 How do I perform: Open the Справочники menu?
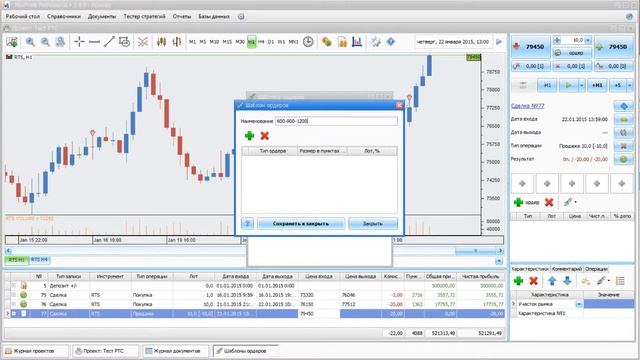coord(64,17)
